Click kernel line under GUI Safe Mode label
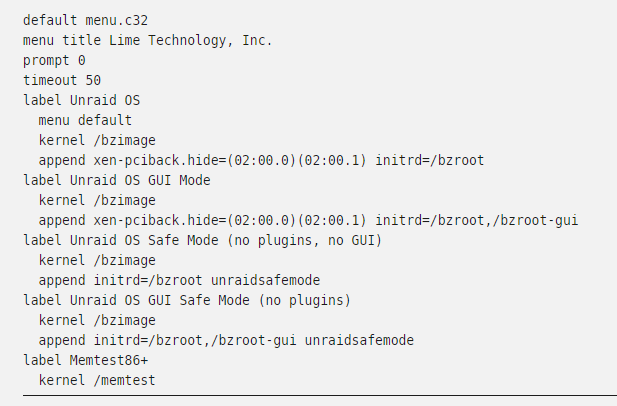The image size is (617, 406). pos(97,321)
